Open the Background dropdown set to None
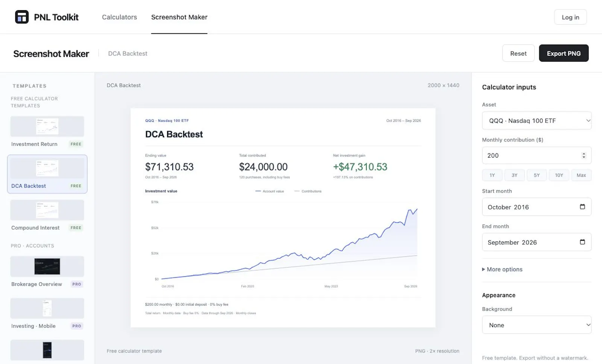The height and width of the screenshot is (364, 602). pyautogui.click(x=537, y=325)
